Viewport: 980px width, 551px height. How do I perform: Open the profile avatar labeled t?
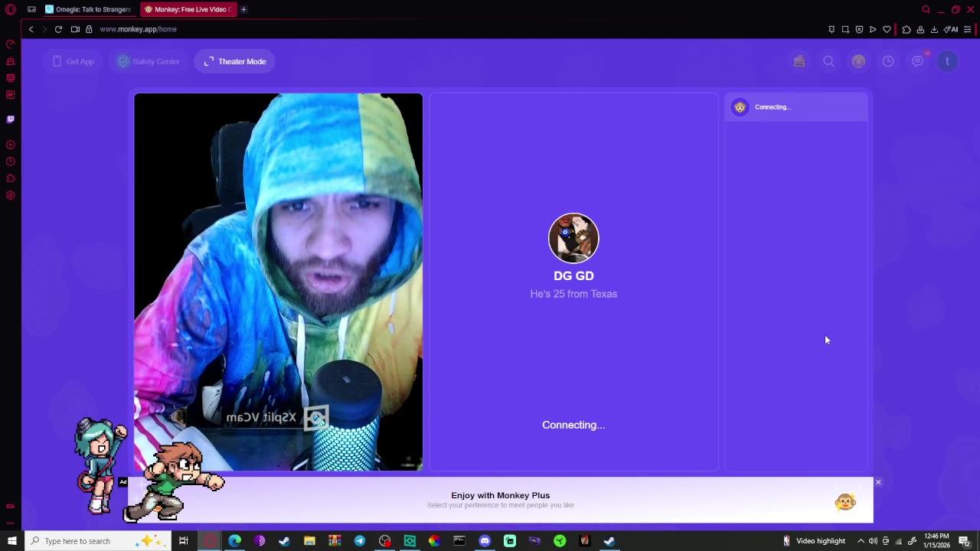click(947, 61)
